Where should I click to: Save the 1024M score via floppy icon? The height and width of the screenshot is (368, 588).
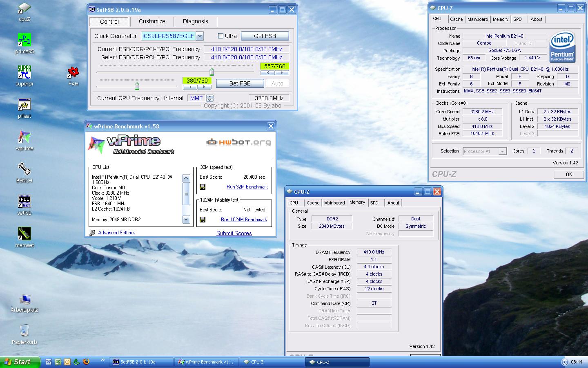[203, 220]
